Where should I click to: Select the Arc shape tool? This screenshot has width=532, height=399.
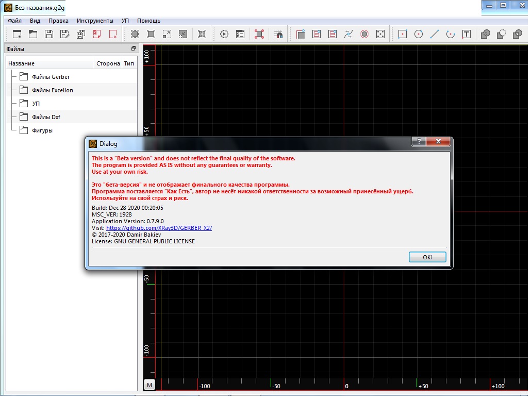click(451, 34)
